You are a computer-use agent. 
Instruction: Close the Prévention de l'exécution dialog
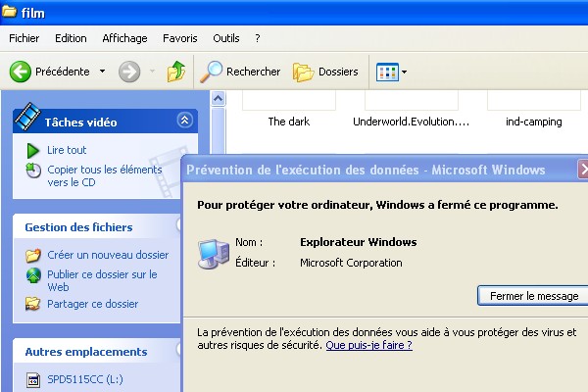coord(583,170)
